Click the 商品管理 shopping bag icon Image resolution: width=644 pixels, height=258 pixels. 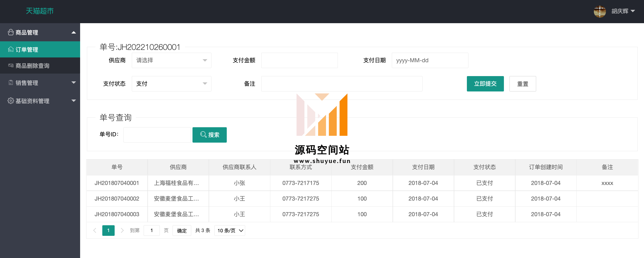point(11,32)
